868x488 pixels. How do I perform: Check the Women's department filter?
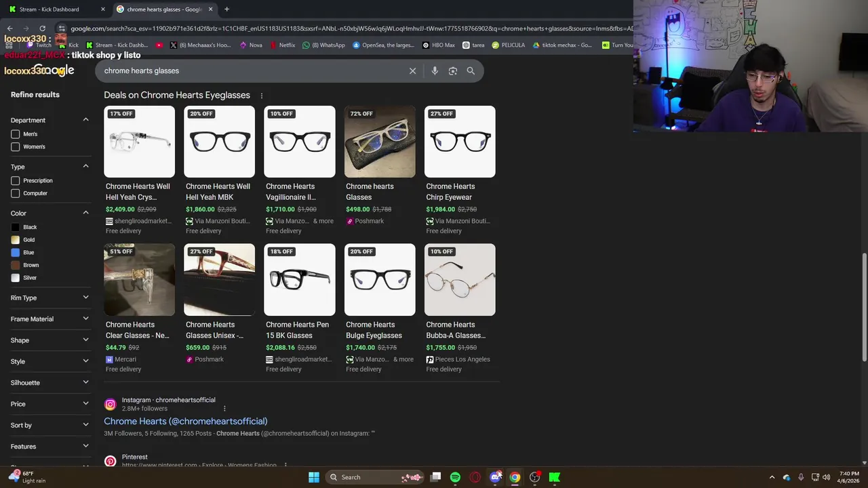coord(15,146)
